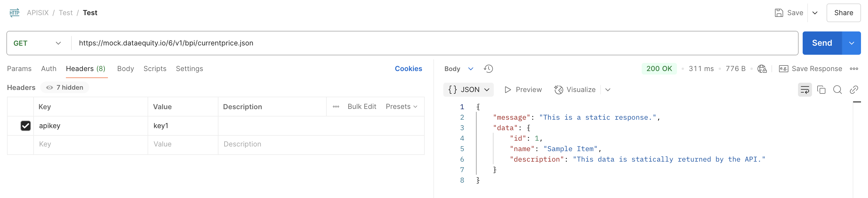Select the Headers (8) tab
This screenshot has width=868, height=198.
[x=85, y=69]
